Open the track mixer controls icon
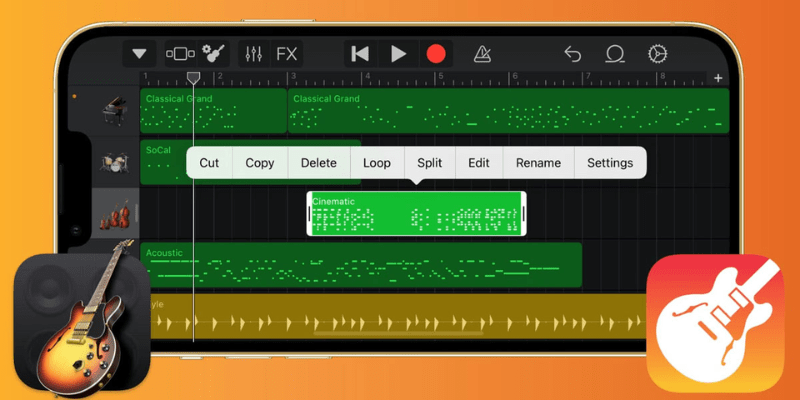Screen dimensions: 800x400 254,54
